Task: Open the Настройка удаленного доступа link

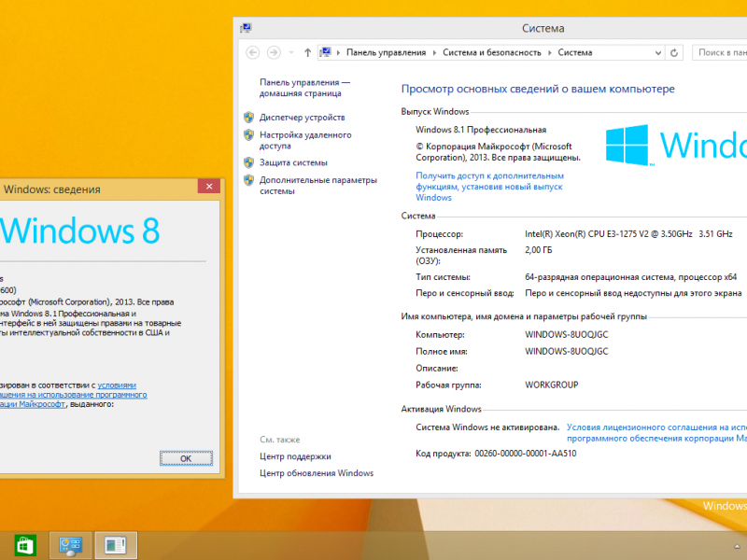Action: pyautogui.click(x=305, y=140)
